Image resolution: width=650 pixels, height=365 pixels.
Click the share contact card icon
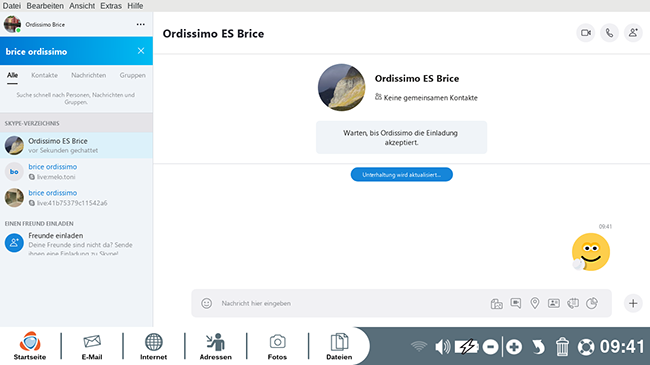tap(554, 303)
